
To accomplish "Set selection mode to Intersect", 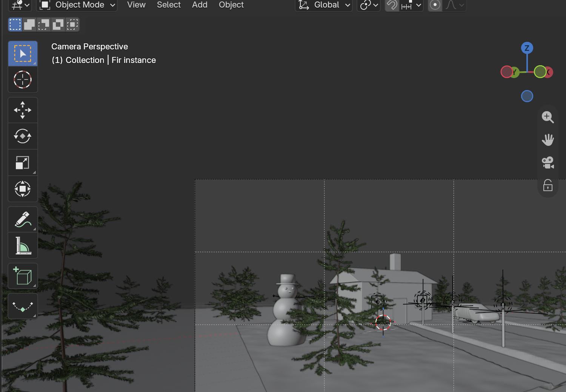I will click(x=72, y=24).
